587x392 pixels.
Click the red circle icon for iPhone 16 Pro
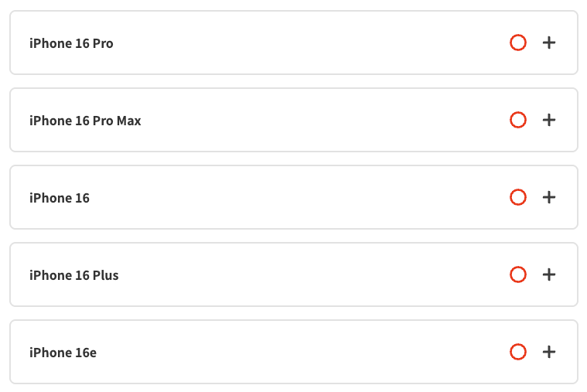click(518, 43)
